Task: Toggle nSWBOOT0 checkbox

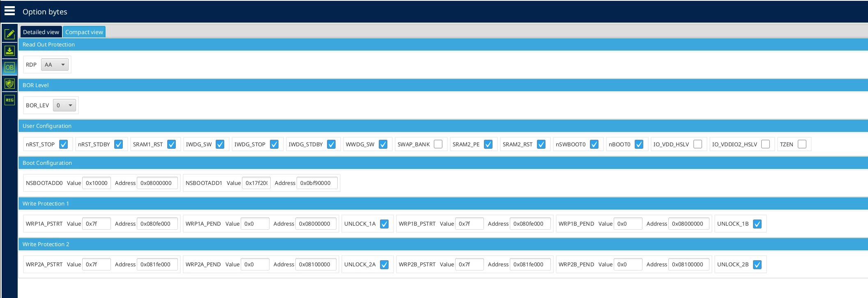Action: 594,144
